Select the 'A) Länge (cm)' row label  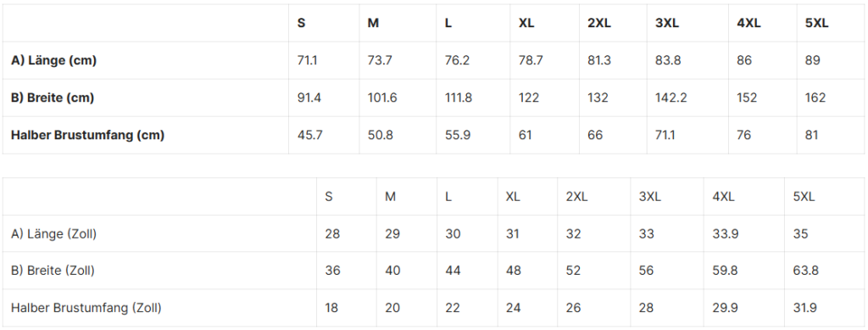click(53, 60)
